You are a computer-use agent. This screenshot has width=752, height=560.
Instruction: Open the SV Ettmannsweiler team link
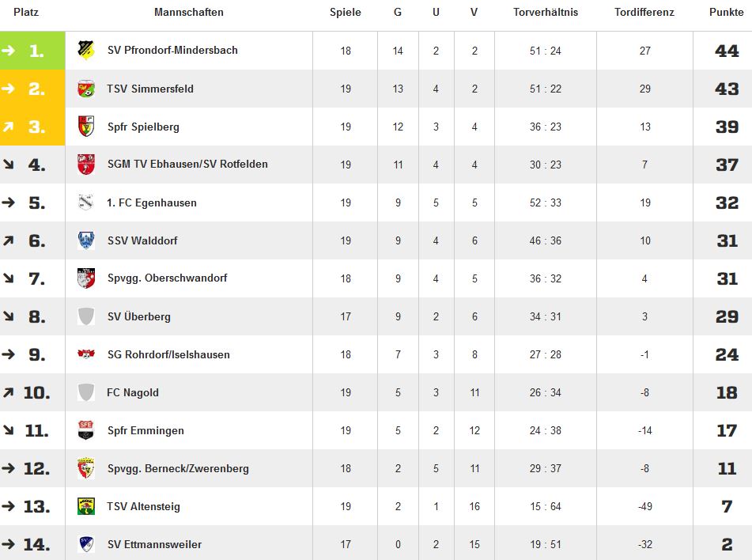pyautogui.click(x=154, y=544)
